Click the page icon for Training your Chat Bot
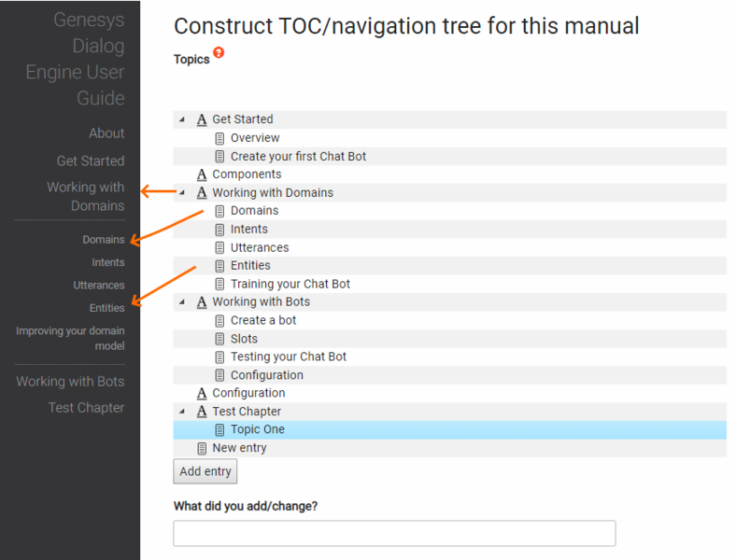The image size is (736, 560). click(x=219, y=285)
